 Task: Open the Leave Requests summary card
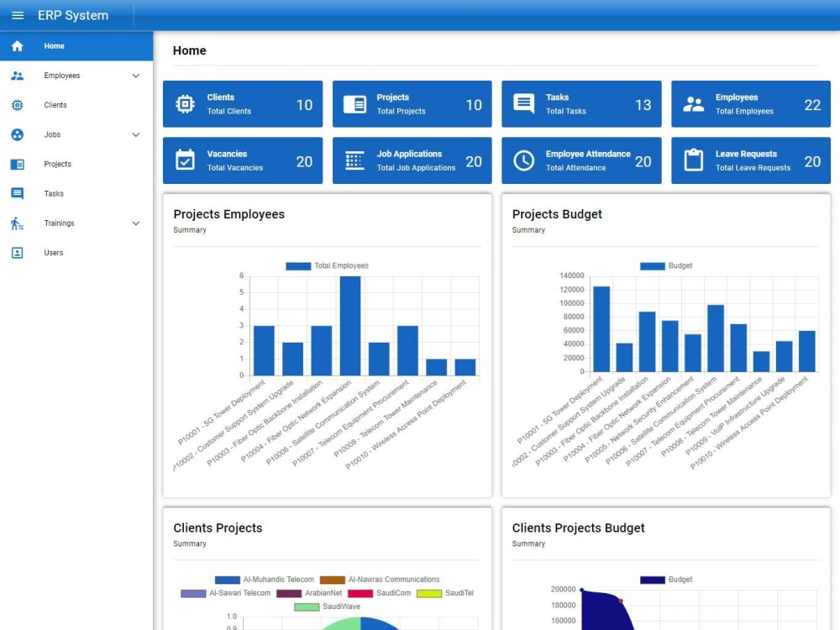(x=750, y=160)
